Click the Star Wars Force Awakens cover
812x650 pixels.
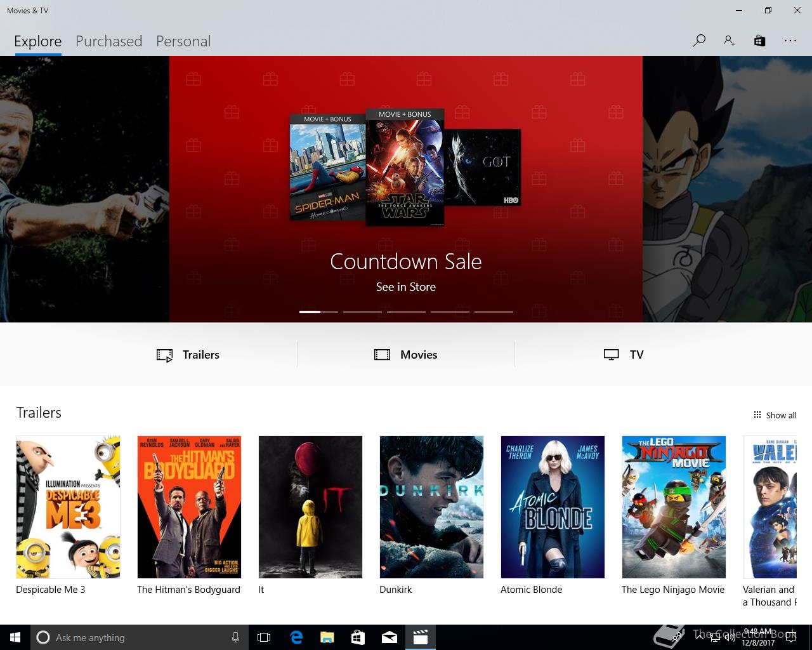(x=405, y=168)
